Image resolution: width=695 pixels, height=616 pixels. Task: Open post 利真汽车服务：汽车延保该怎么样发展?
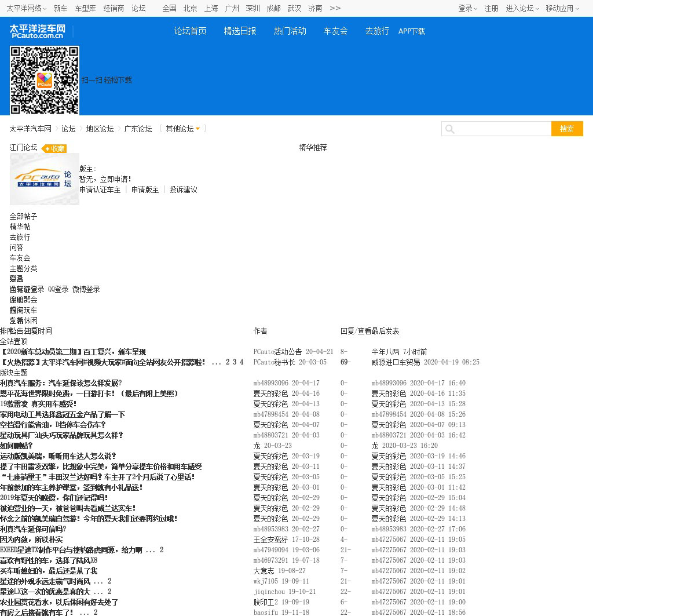tap(61, 383)
